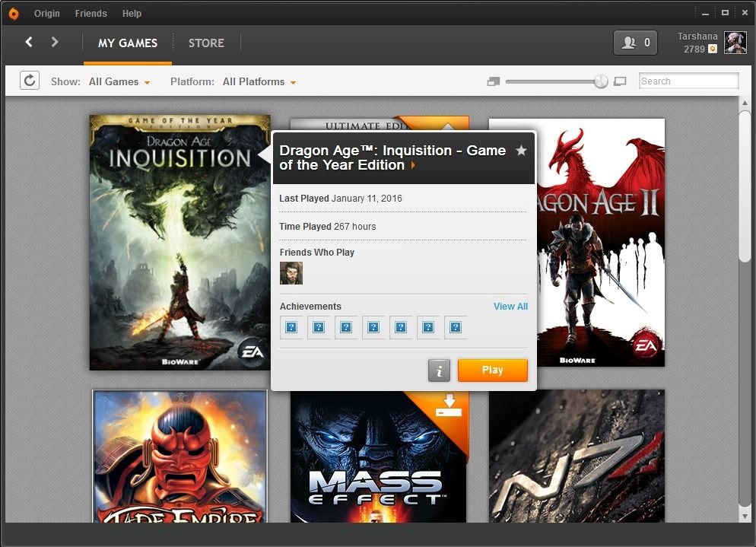Click the fifth achievement icon
Screen dimensions: 756x547
tap(401, 328)
